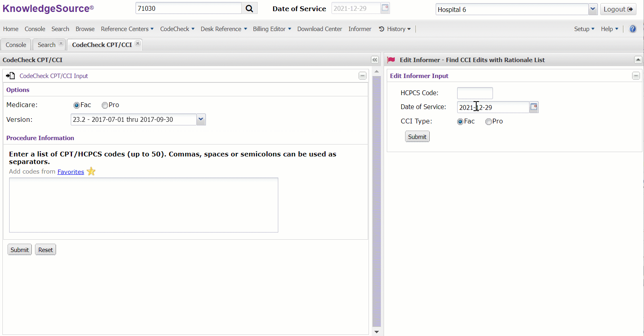644x336 pixels.
Task: Open the top Date of Service calendar
Action: 385,8
